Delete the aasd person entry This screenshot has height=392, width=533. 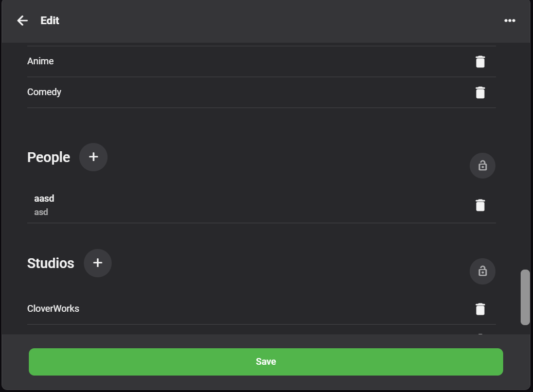tap(480, 205)
